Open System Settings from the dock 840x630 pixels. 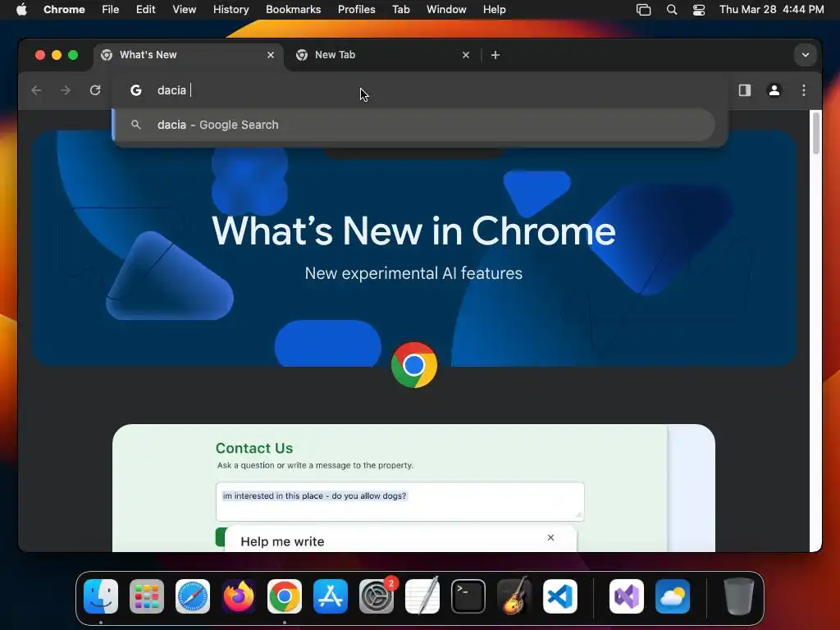pyautogui.click(x=377, y=596)
